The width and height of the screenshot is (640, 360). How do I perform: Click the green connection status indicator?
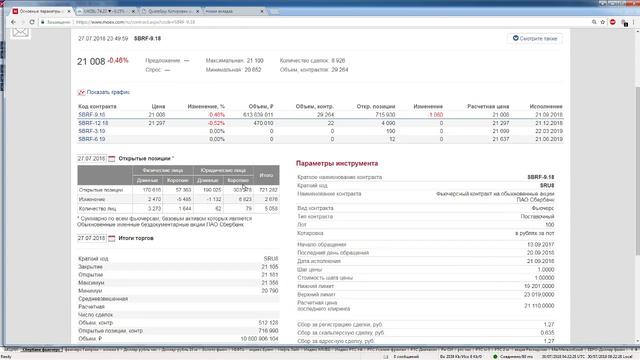click(495, 357)
